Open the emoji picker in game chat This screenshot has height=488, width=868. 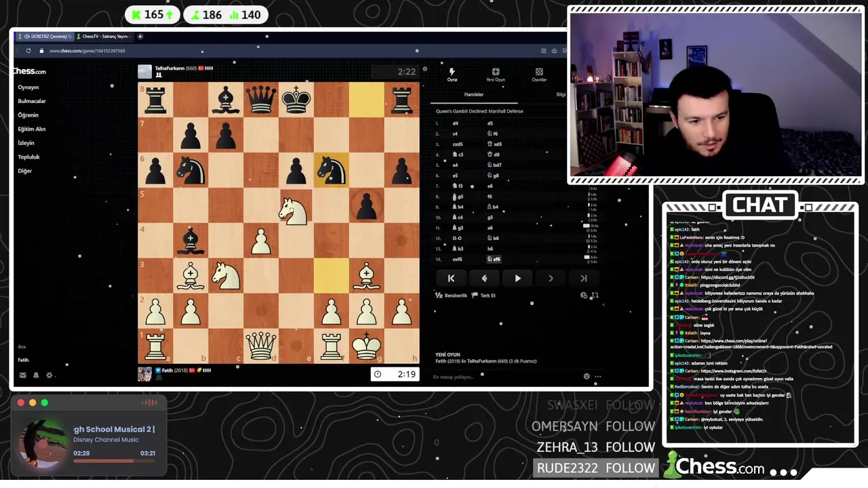[x=587, y=376]
